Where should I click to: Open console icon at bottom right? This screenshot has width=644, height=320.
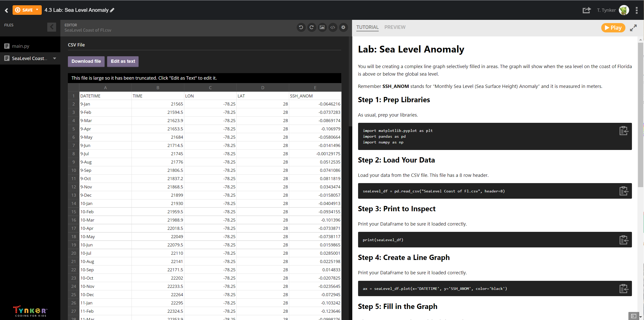[634, 316]
